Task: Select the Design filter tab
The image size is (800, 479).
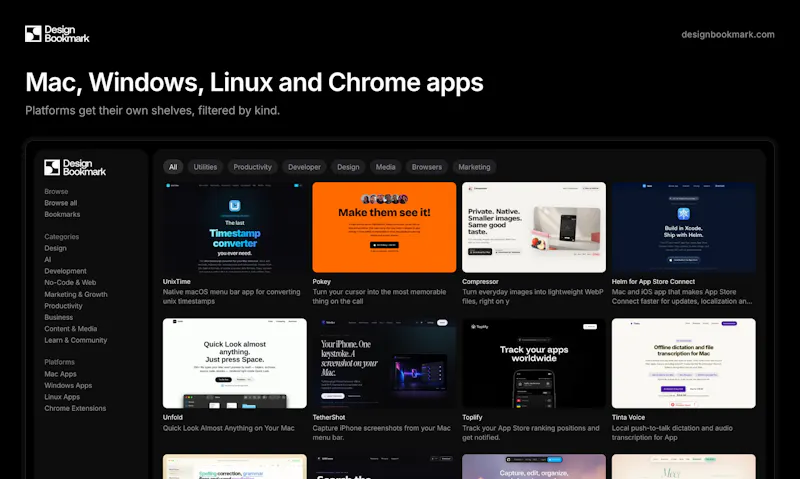Action: pos(348,167)
